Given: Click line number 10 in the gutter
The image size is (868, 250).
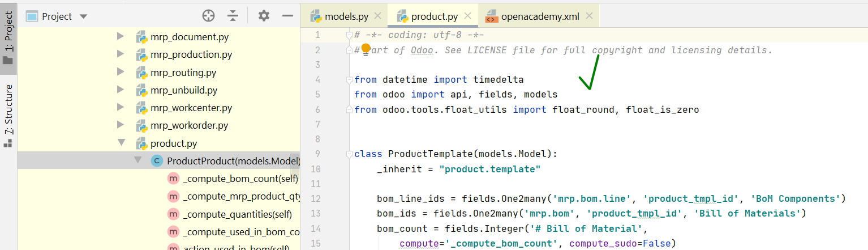Looking at the screenshot, I should pyautogui.click(x=316, y=169).
